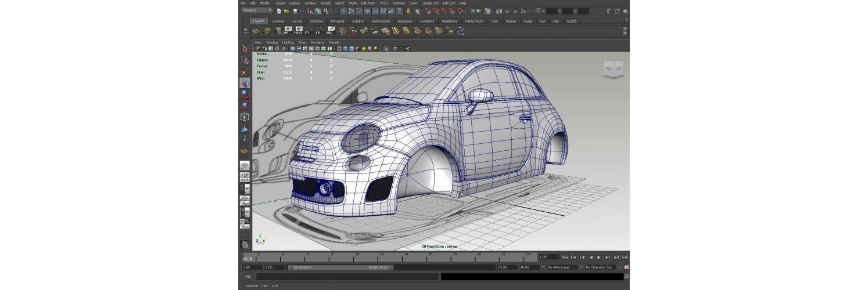Toggle the lock icon on status line

(x=409, y=10)
